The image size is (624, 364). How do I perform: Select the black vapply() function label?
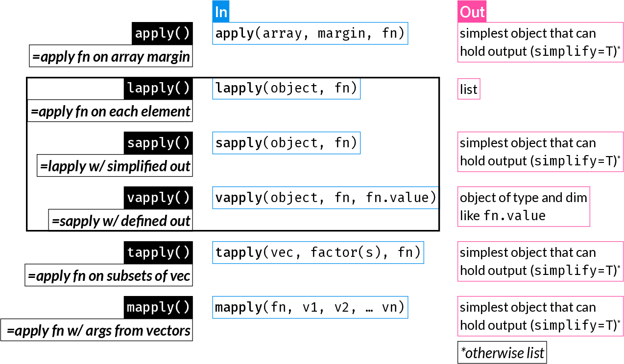[158, 198]
